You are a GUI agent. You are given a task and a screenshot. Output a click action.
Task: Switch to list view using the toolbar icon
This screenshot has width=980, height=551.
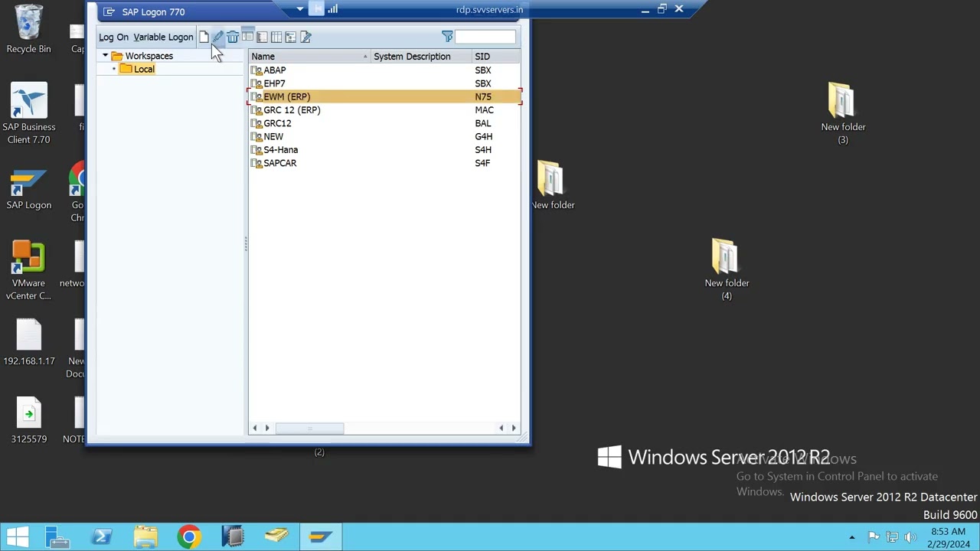pyautogui.click(x=262, y=37)
